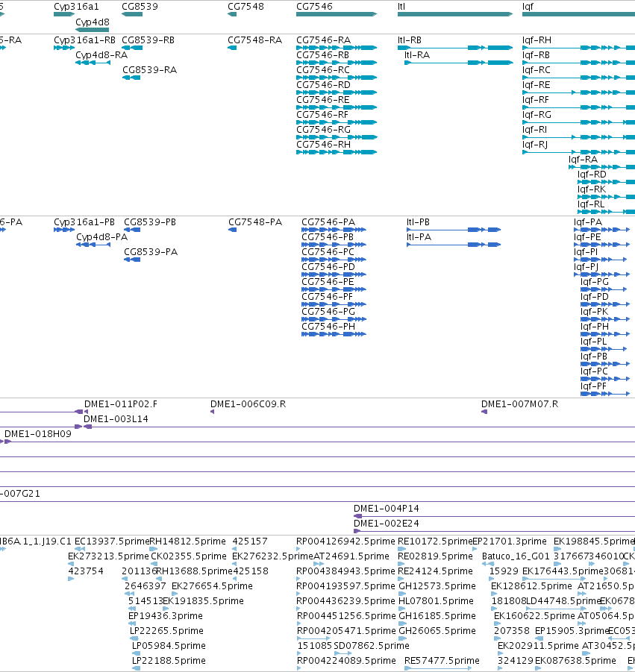The width and height of the screenshot is (635, 672).
Task: Select the lqf-RA transcript label
Action: [583, 160]
